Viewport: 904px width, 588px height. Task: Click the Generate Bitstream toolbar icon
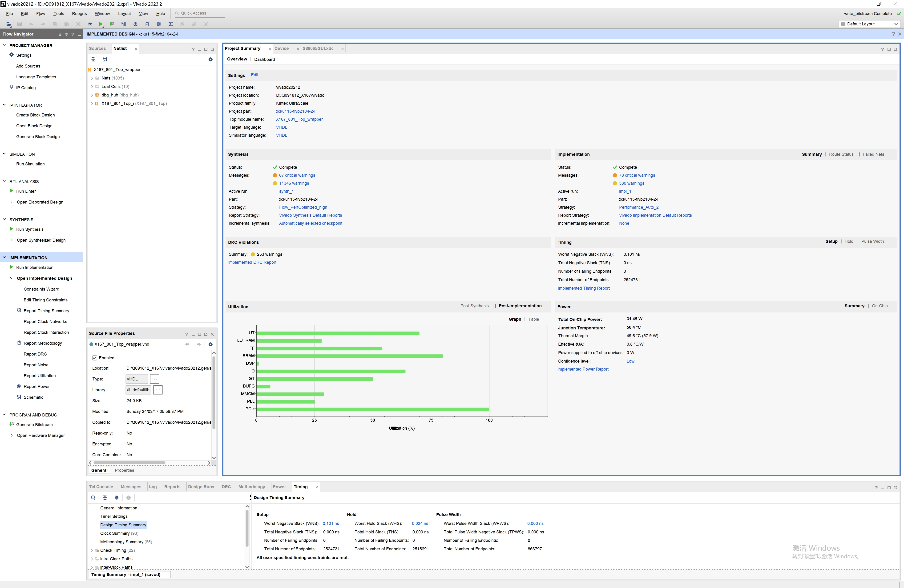(112, 24)
